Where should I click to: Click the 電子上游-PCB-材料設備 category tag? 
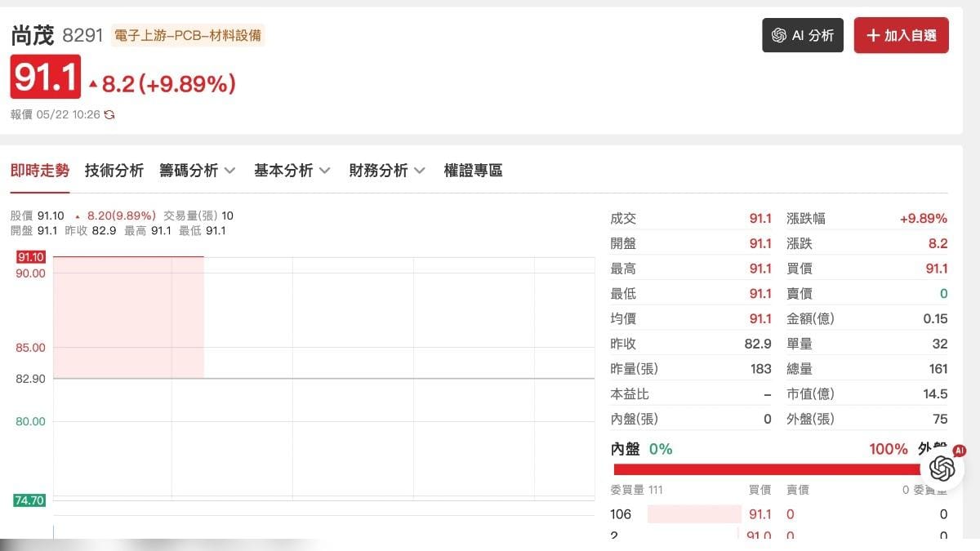[x=188, y=36]
